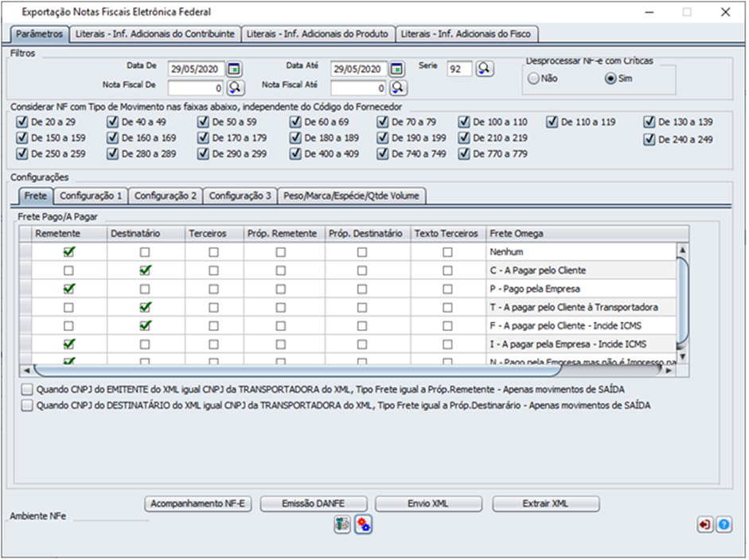
Task: Enable the CNPJ do EMITENTE checkbox
Action: click(x=27, y=390)
